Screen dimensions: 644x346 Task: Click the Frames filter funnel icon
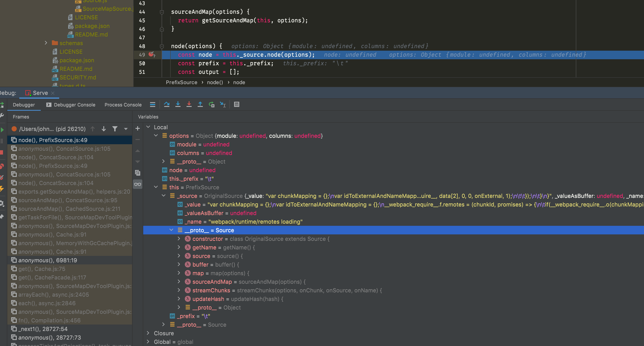point(115,129)
